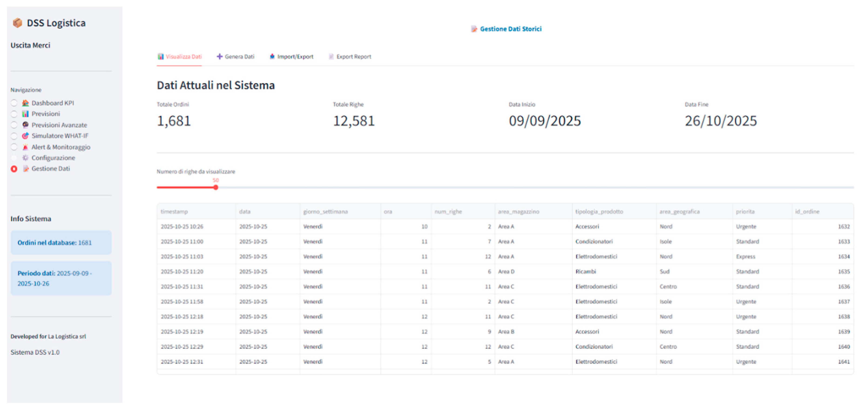
Task: Select the table cell with order 1635
Action: coord(843,271)
